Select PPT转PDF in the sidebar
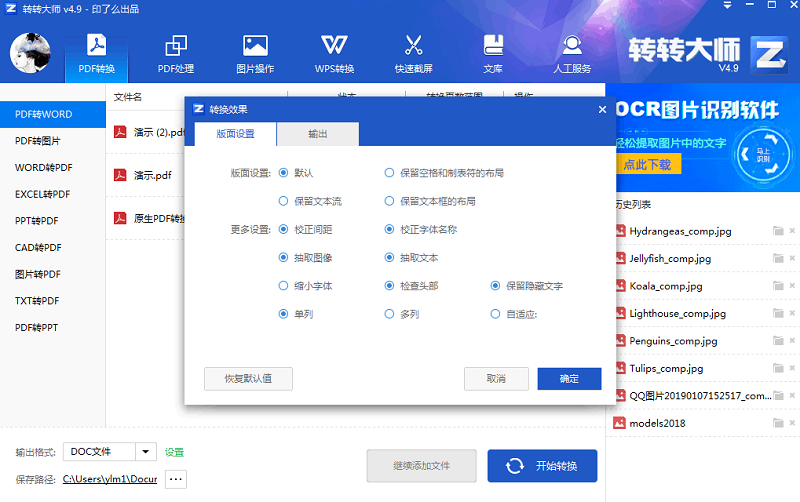The width and height of the screenshot is (800, 502). (x=53, y=221)
